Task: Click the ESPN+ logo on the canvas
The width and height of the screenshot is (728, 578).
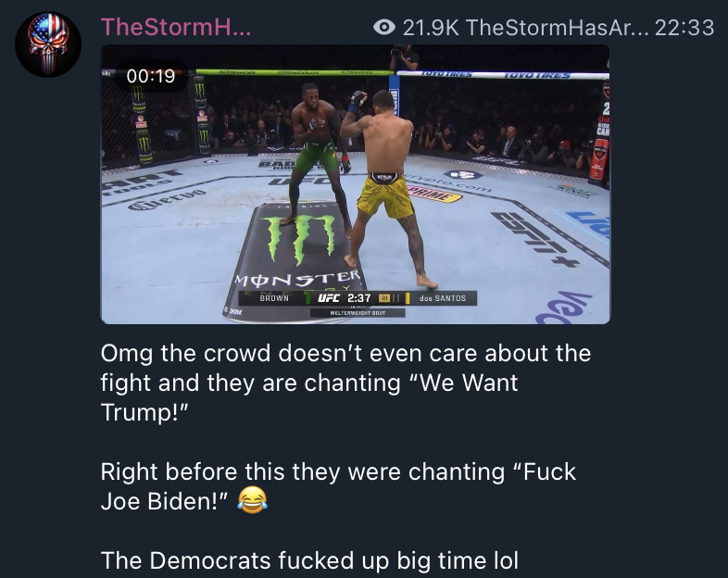Action: [x=533, y=238]
